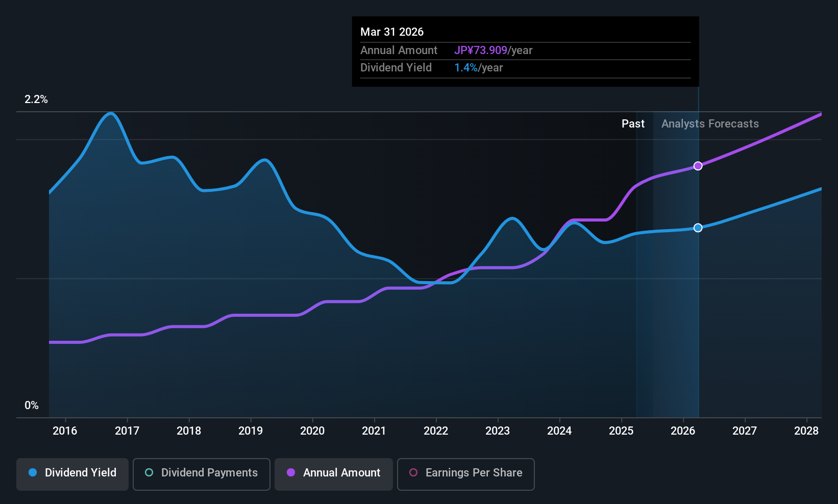Click the Analysts Forecasts label
Image resolution: width=838 pixels, height=504 pixels.
[710, 124]
